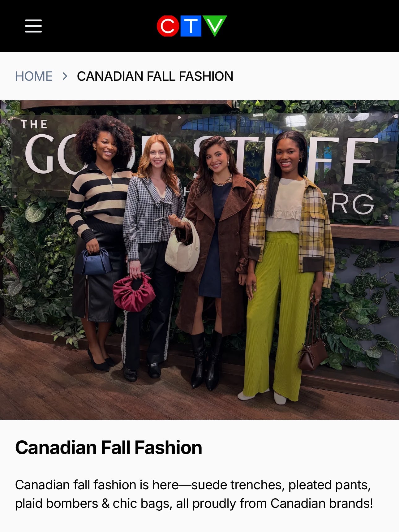Go to HOME via the breadcrumb
Image resolution: width=399 pixels, height=532 pixels.
34,76
